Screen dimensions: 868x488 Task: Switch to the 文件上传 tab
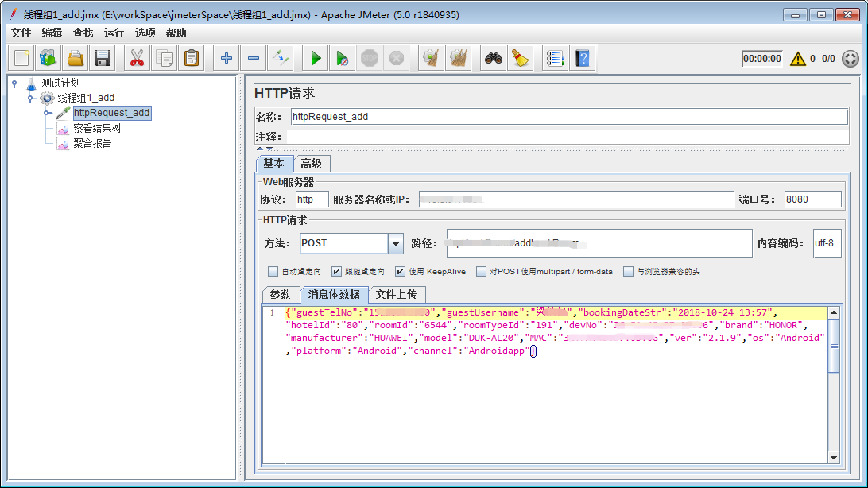point(397,294)
